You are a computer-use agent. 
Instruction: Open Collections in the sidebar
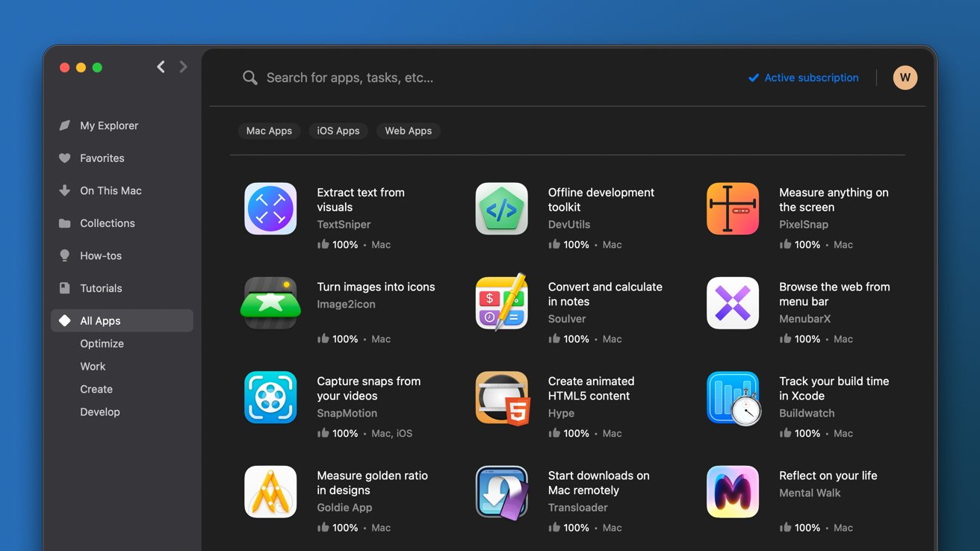107,223
